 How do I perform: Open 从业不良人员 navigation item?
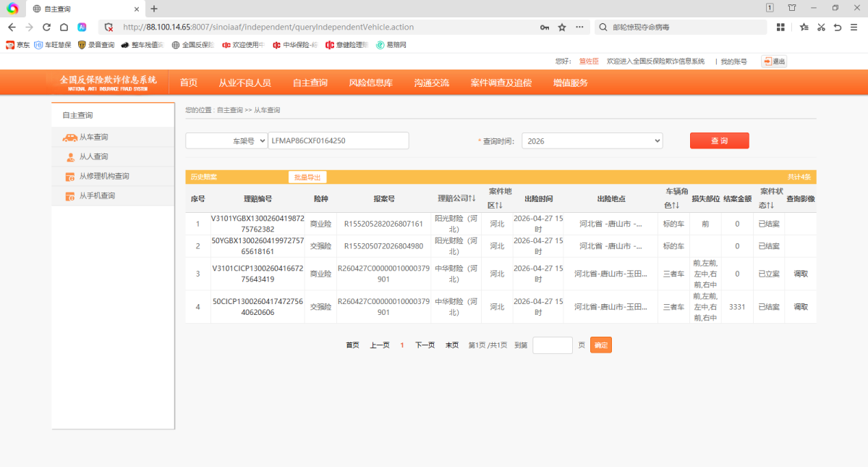[x=244, y=83]
